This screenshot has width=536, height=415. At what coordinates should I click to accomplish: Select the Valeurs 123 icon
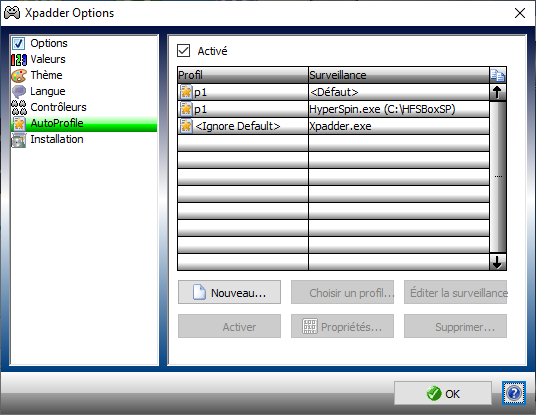(18, 59)
